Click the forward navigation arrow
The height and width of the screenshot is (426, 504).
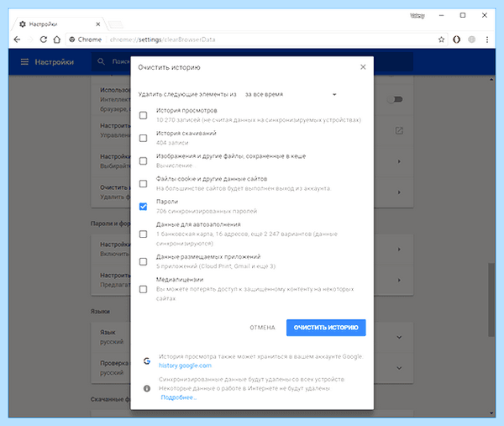30,39
